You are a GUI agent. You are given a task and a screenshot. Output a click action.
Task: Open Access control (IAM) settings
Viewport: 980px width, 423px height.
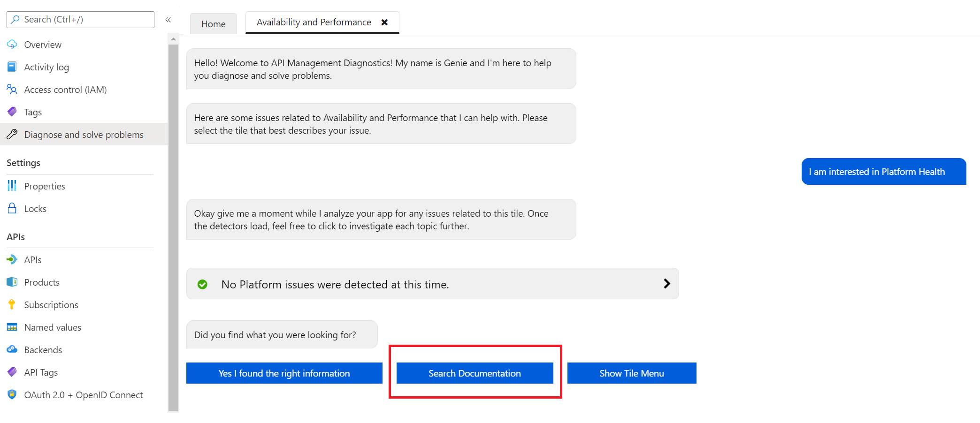pos(66,89)
